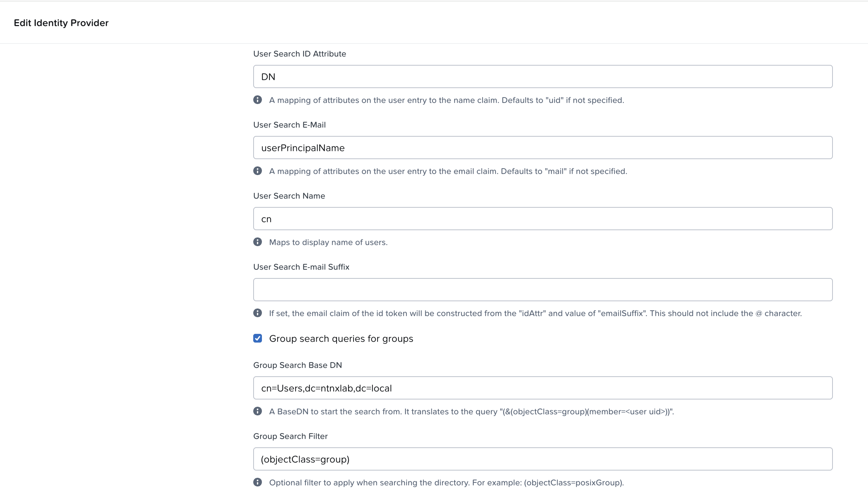Click info icon under User Search ID Attribute
Screen dimensions: 868x493
pyautogui.click(x=258, y=100)
